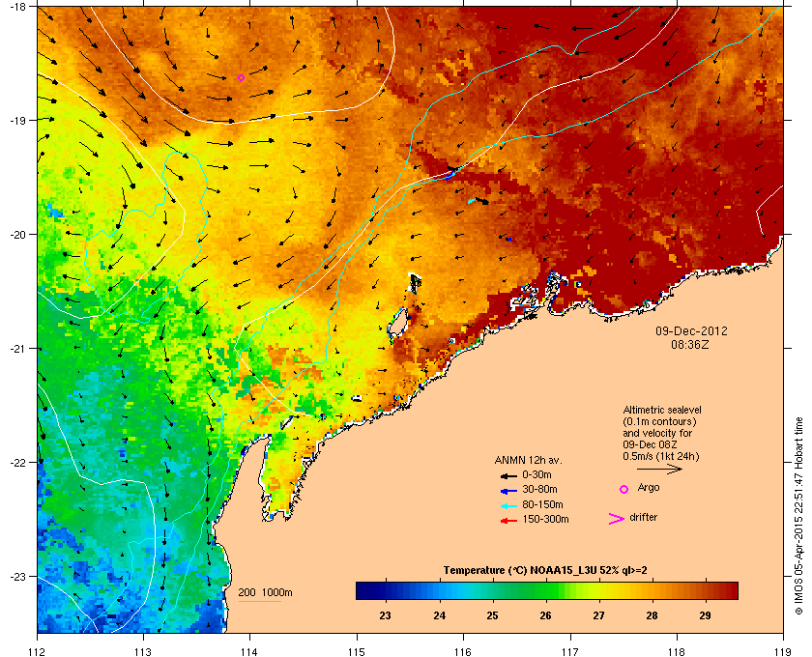Click the '30-80m' depth label
Image resolution: width=812 pixels, height=657 pixels.
pyautogui.click(x=539, y=489)
